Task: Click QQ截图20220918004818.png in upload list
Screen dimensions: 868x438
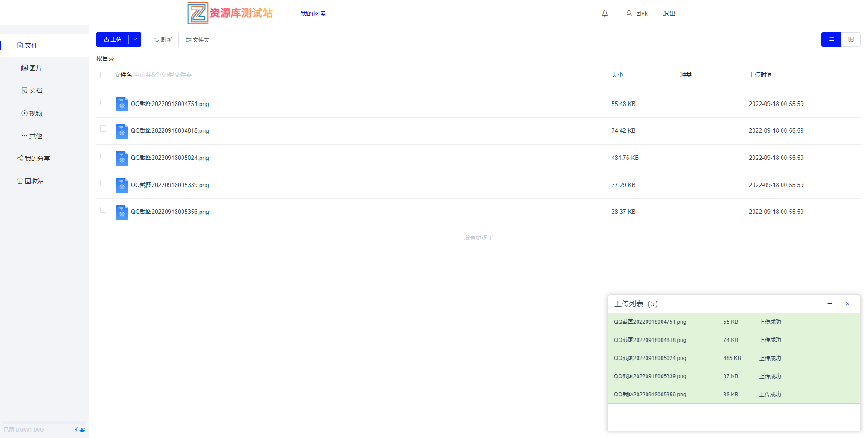Action: (650, 340)
